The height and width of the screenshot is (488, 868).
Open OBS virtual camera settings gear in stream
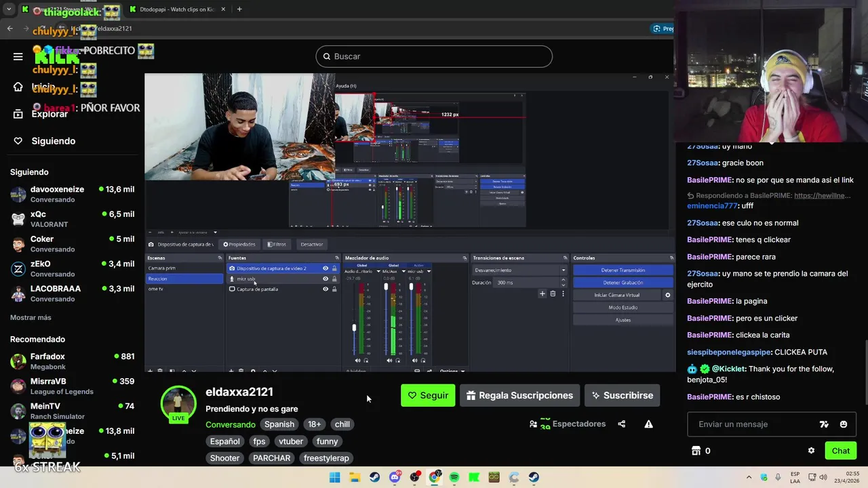coord(667,295)
